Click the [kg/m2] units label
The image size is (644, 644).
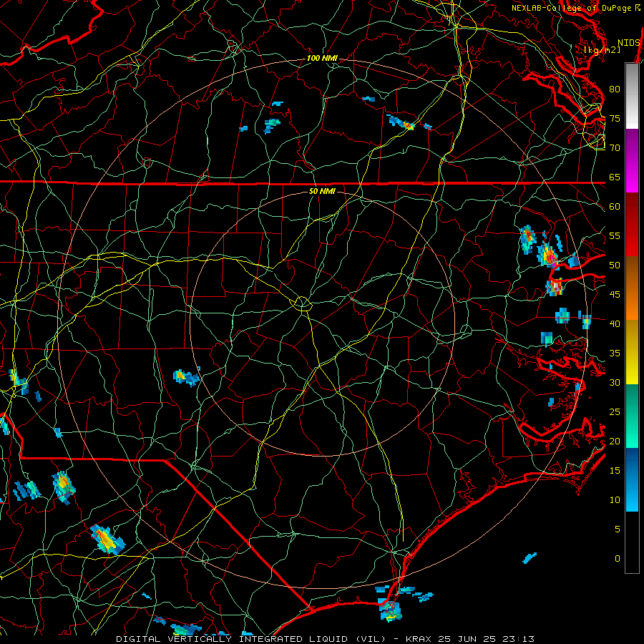click(x=602, y=50)
